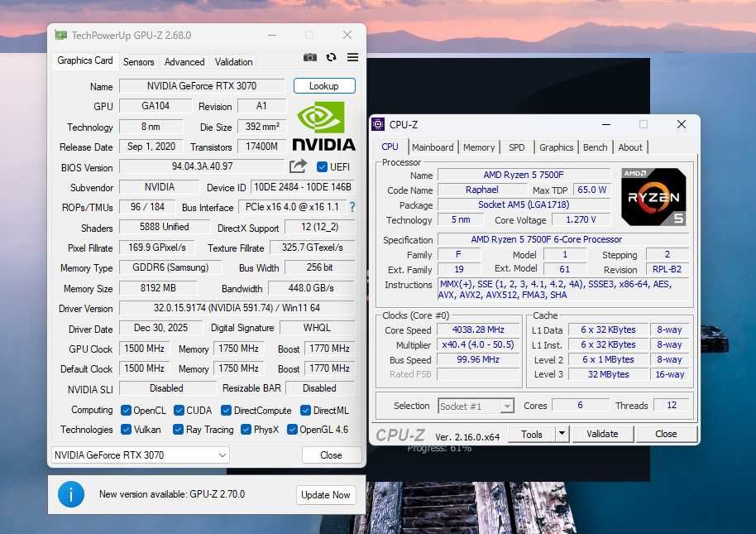The height and width of the screenshot is (534, 756).
Task: Click the Threads value 12
Action: [x=672, y=405]
